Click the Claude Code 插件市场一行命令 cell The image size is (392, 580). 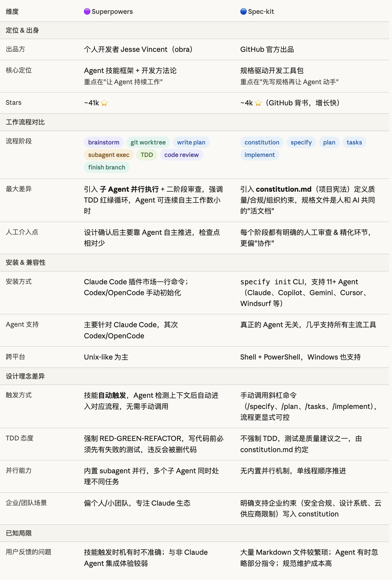(x=137, y=287)
